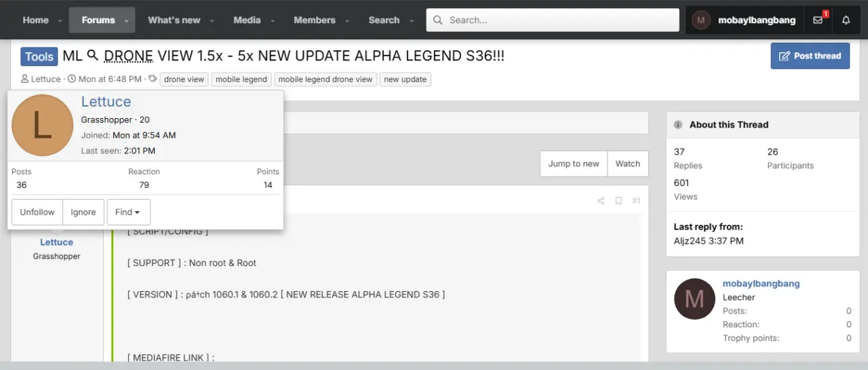The width and height of the screenshot is (868, 370).
Task: Click the mobaylbangbang username in sidebar
Action: [761, 284]
